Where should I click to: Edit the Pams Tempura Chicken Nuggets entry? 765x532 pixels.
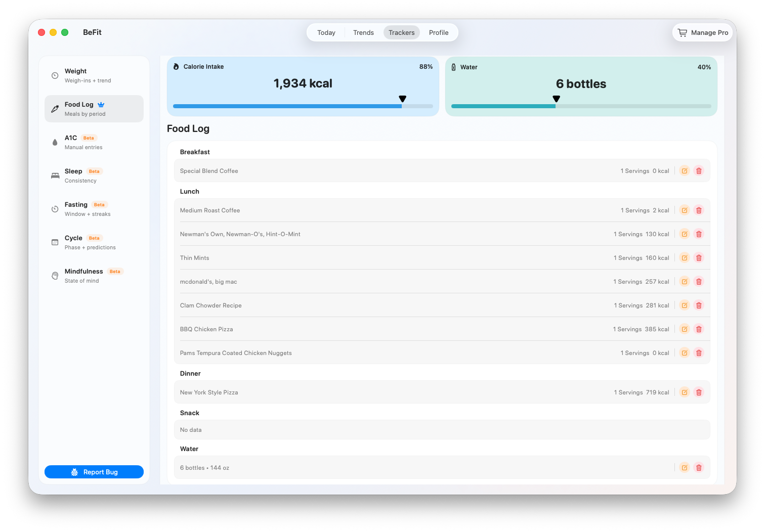[x=685, y=353]
